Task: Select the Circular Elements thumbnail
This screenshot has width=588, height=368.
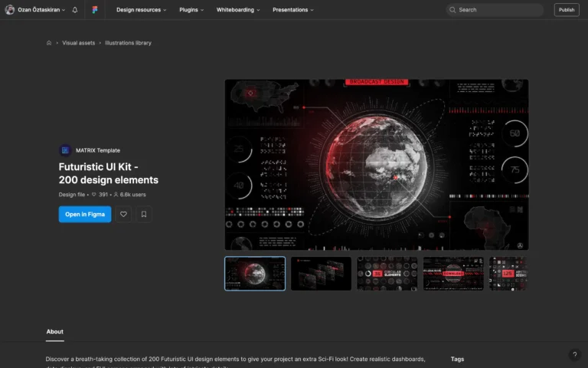Action: pyautogui.click(x=387, y=274)
